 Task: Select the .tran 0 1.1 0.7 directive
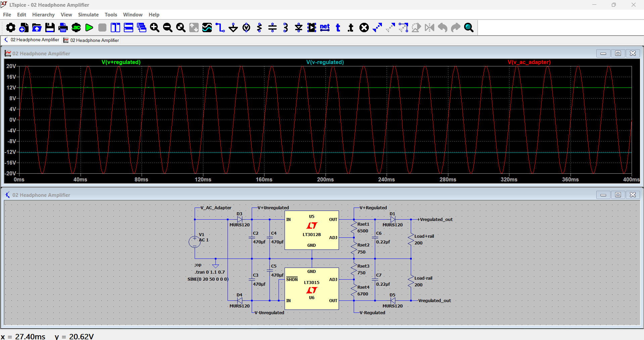(x=210, y=272)
